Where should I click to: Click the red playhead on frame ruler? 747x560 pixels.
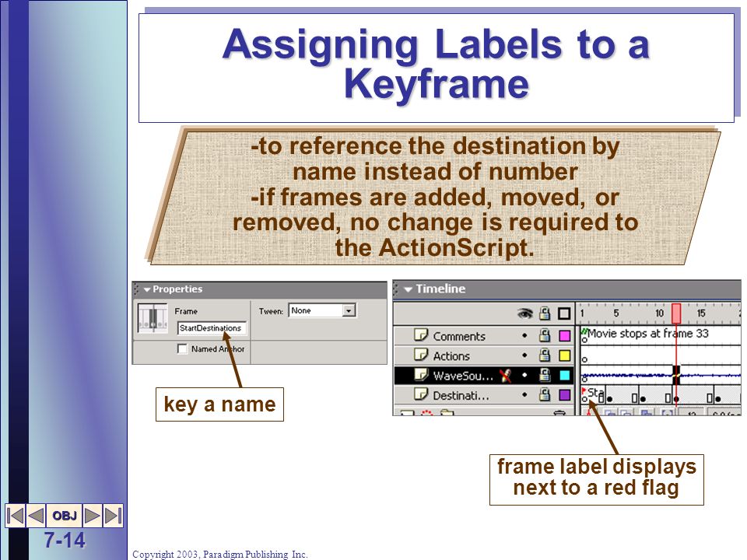click(676, 313)
